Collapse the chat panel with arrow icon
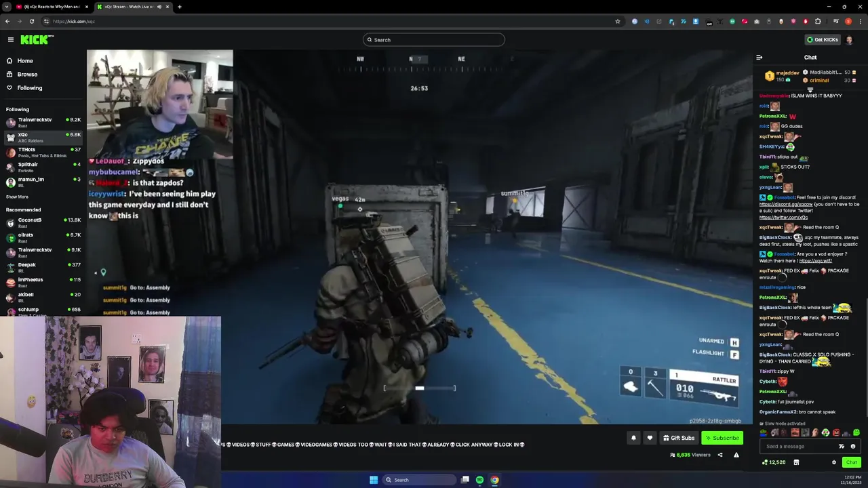 click(759, 58)
